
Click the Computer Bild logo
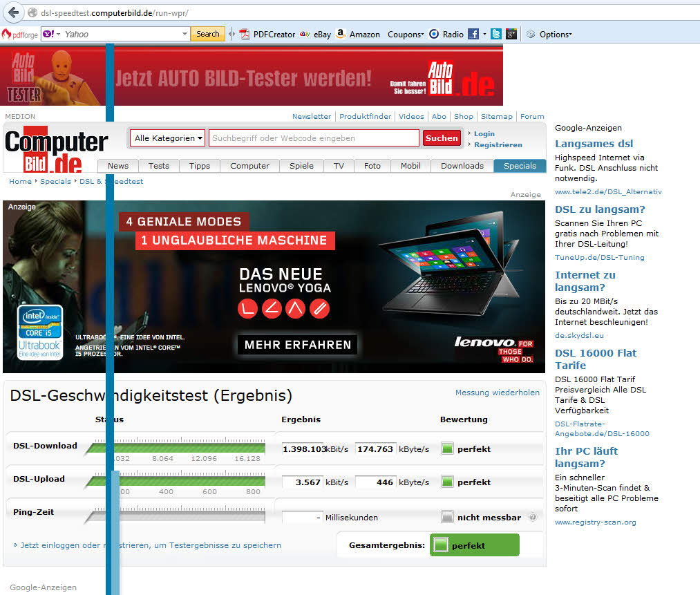point(56,150)
